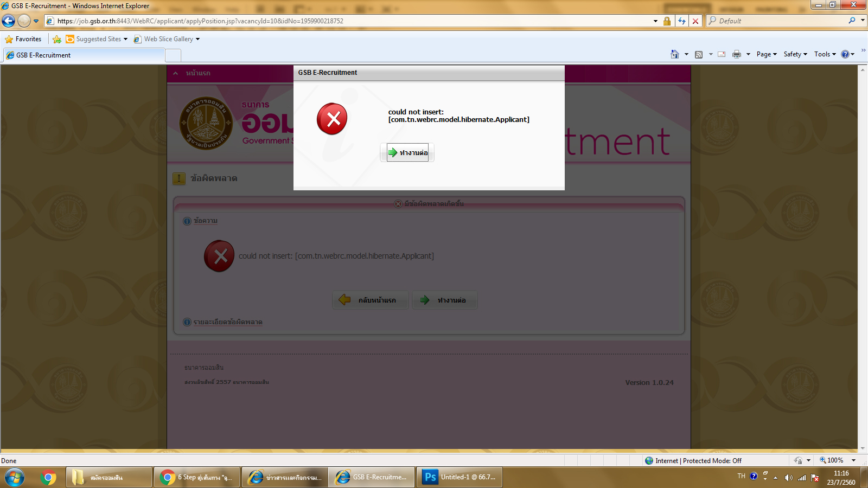Click the Read Mail icon
Screen dimensions: 868x488
coord(722,54)
